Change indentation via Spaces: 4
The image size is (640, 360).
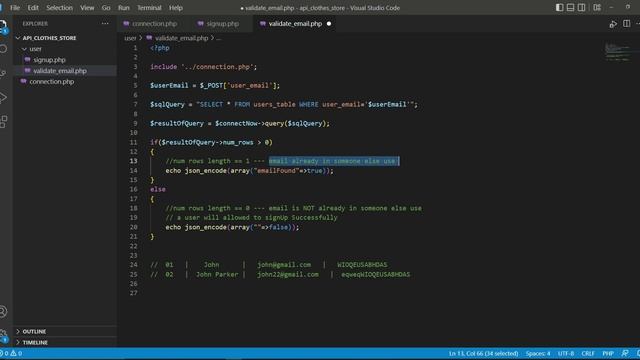coord(538,353)
